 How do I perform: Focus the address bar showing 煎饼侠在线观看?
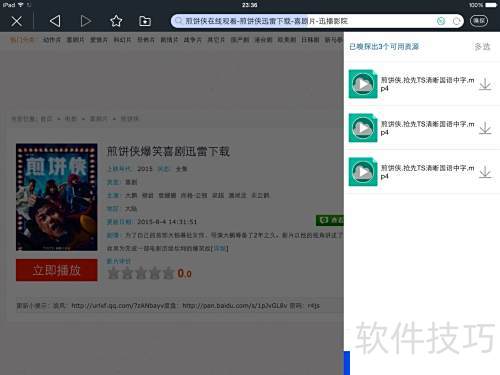click(317, 21)
